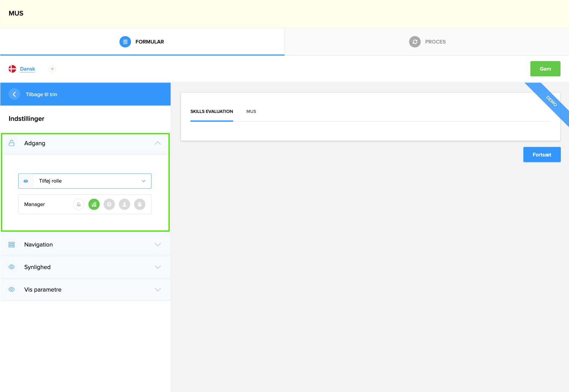Click the Proces refresh-arrows icon

pyautogui.click(x=415, y=42)
